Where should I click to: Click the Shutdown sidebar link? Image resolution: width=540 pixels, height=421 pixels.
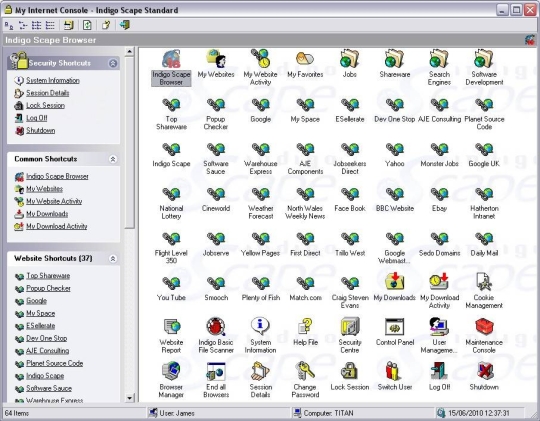coord(40,131)
